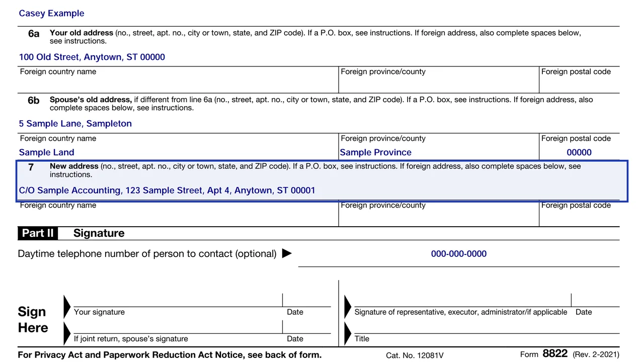Click the arrow after daytime telephone label

(287, 253)
